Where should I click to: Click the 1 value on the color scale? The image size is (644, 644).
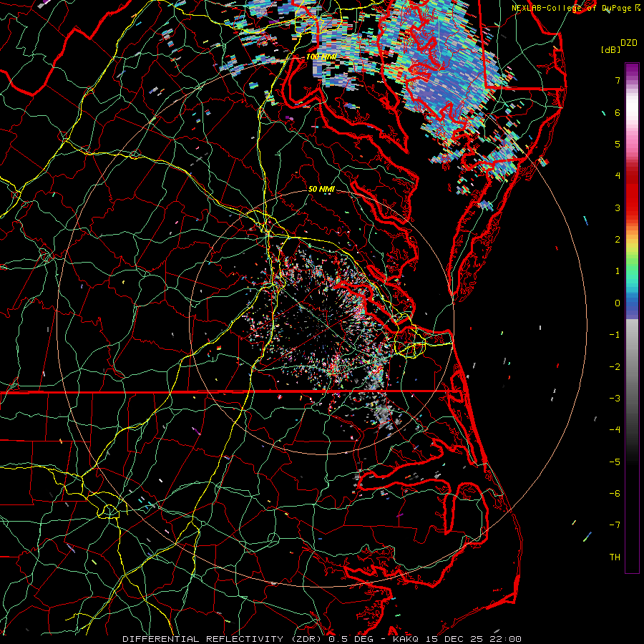618,271
